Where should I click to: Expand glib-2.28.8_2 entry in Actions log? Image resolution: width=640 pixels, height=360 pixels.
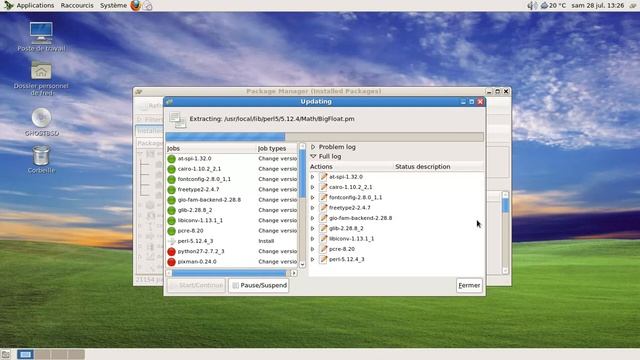click(313, 229)
